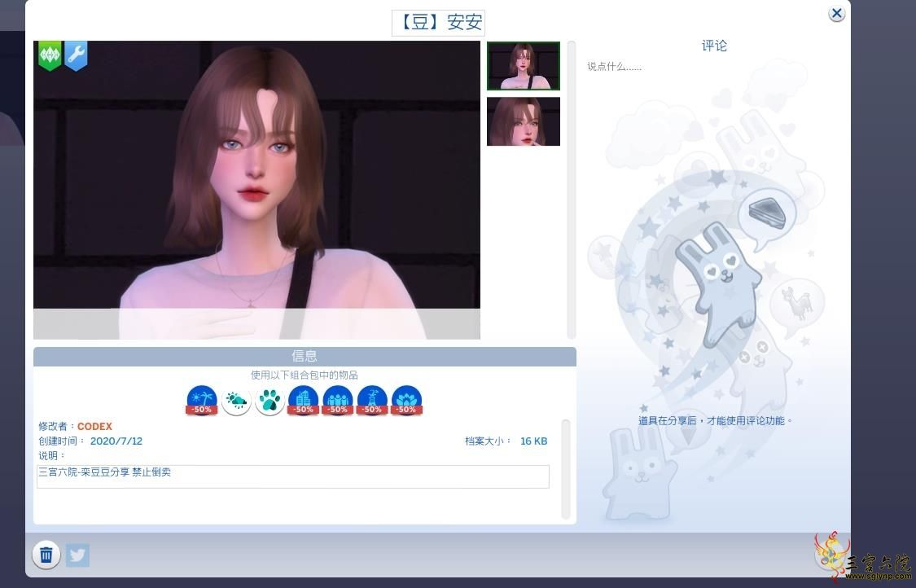The width and height of the screenshot is (916, 588).
Task: Close the 【豆】安安 detail dialog
Action: click(x=836, y=14)
